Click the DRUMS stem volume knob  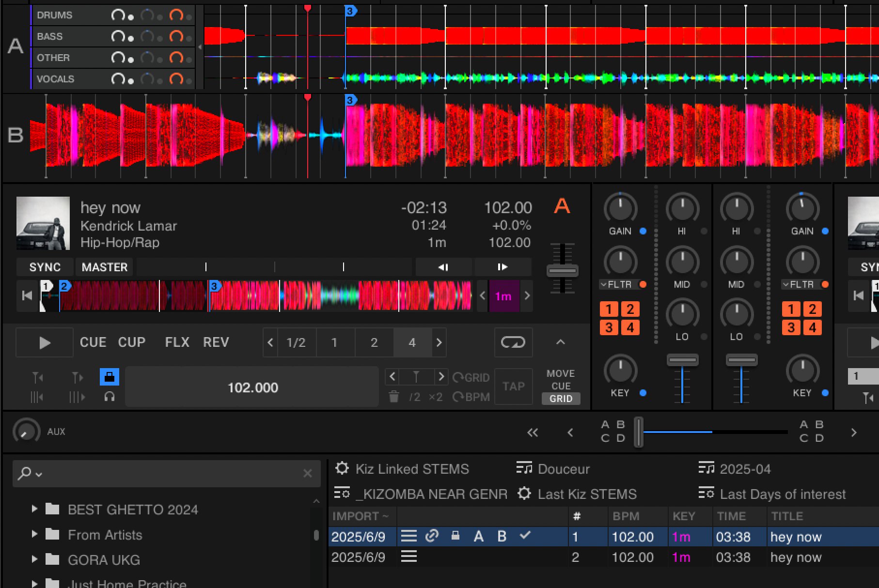click(118, 15)
